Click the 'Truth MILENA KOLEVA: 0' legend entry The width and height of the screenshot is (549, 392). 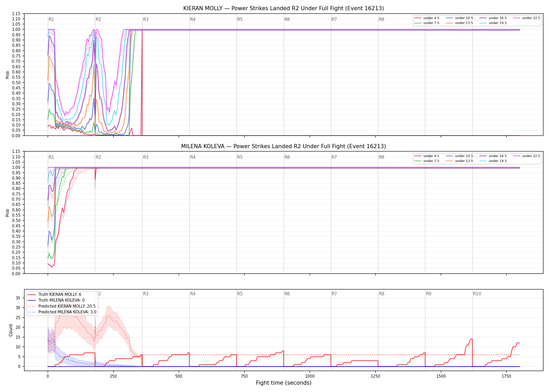[56, 300]
